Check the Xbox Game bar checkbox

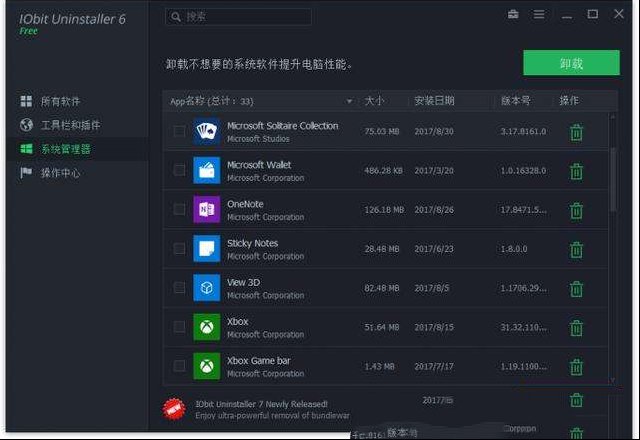pos(179,366)
